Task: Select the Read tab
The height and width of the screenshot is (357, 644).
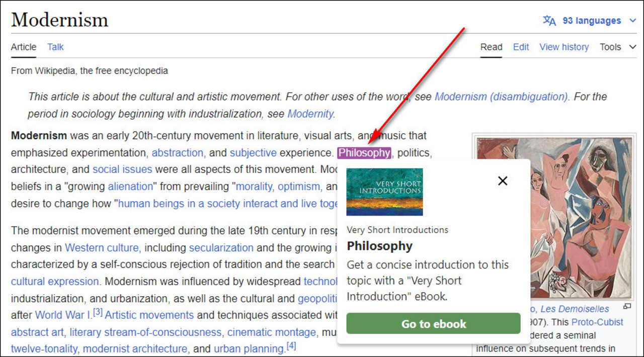Action: pyautogui.click(x=491, y=47)
